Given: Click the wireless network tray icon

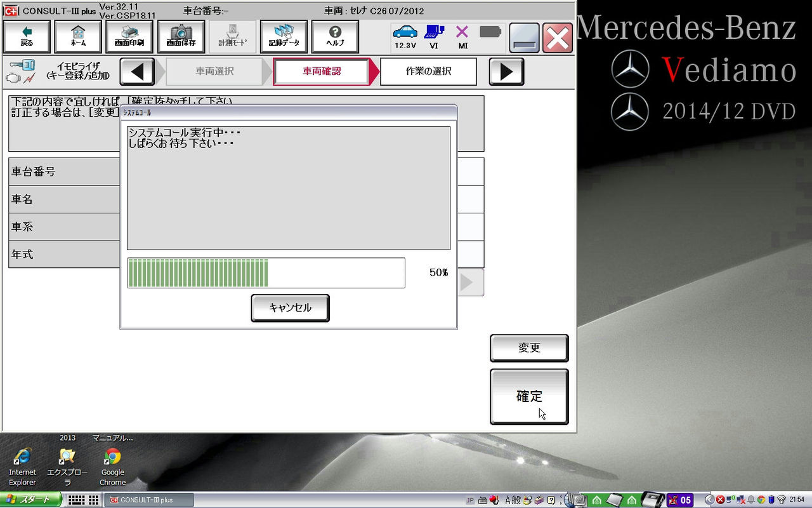Looking at the screenshot, I should [x=782, y=500].
